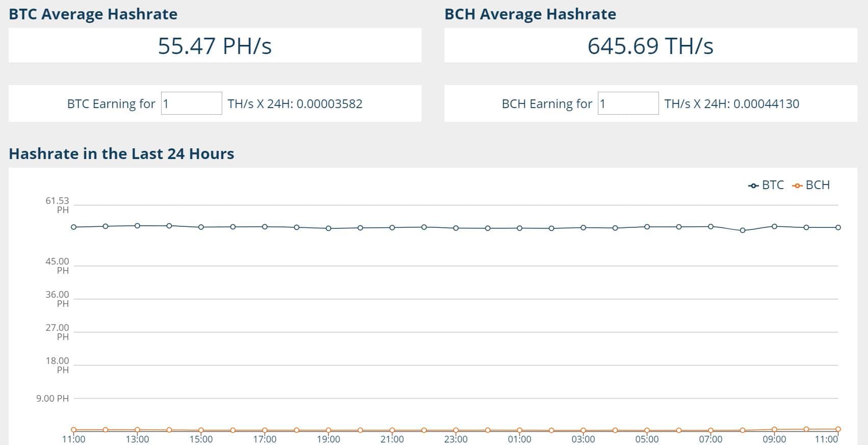Click the BTC data point at 08:00 dip
Viewport: 868px width, 445px height.
tap(743, 230)
